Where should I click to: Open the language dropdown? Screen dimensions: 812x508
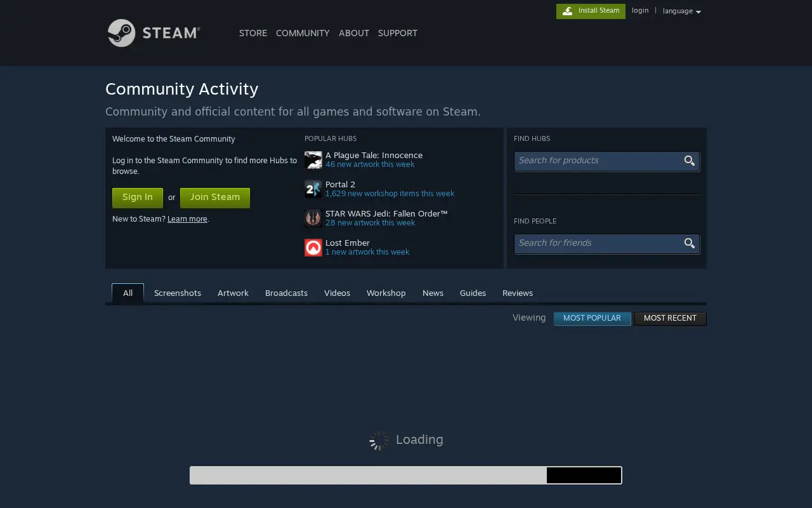[x=682, y=11]
